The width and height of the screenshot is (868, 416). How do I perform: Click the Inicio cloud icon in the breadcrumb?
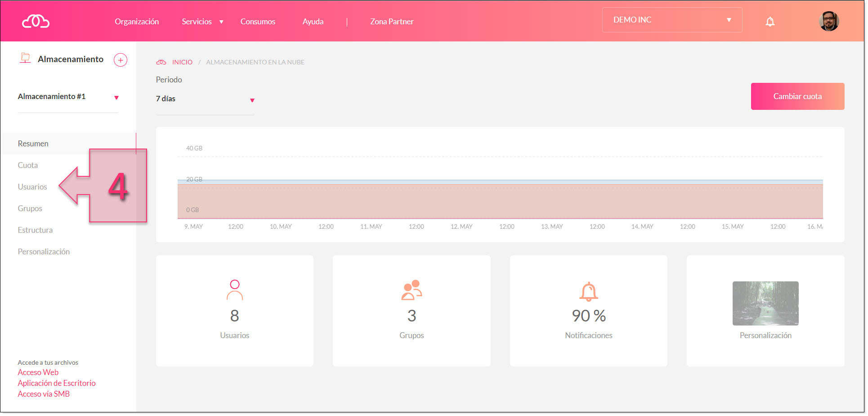tap(162, 62)
